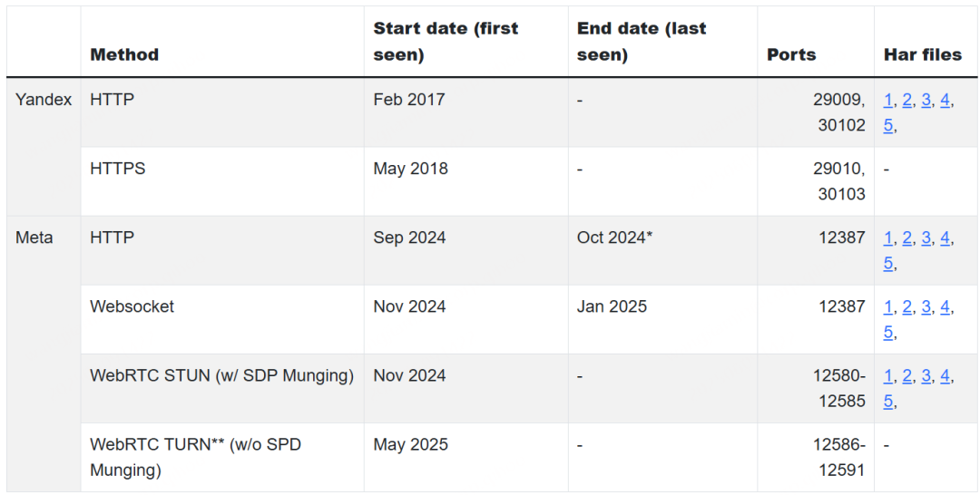Screen dimensions: 980x495
Task: Open Har file link 1 for Meta HTTP
Action: pos(887,238)
